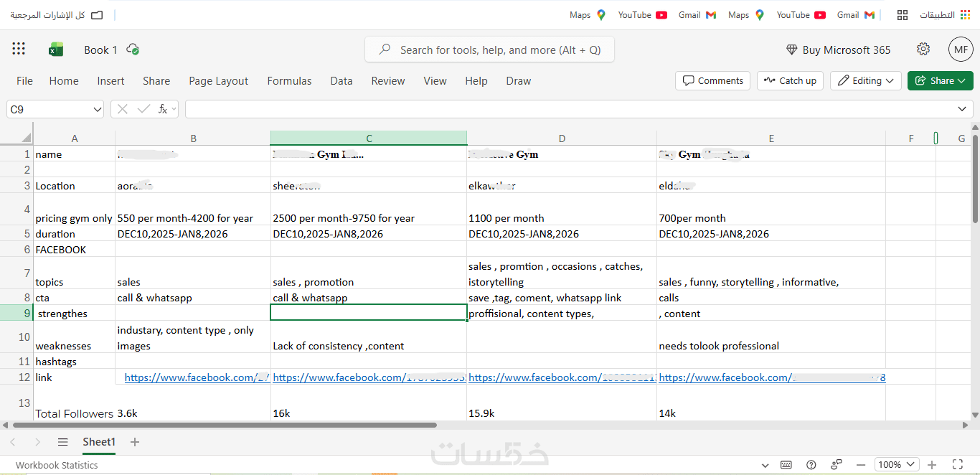The width and height of the screenshot is (980, 475).
Task: Click the cancel X icon in formula bar
Action: (x=123, y=109)
